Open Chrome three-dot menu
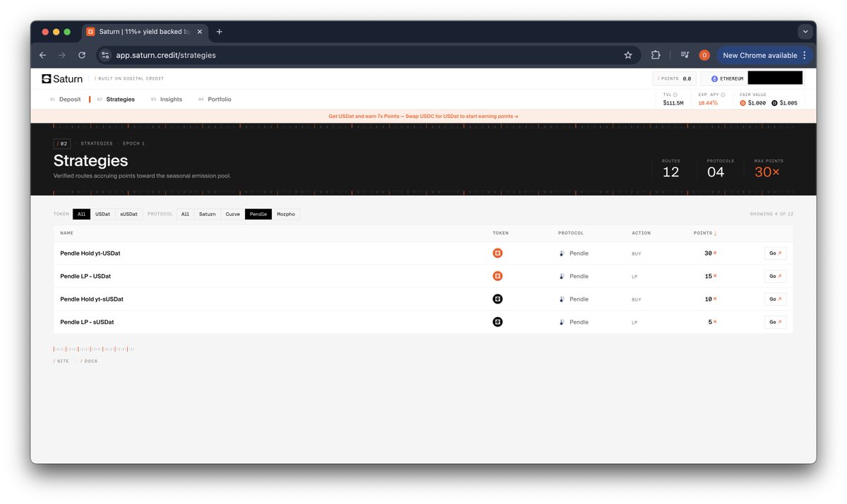Image resolution: width=847 pixels, height=504 pixels. click(804, 55)
